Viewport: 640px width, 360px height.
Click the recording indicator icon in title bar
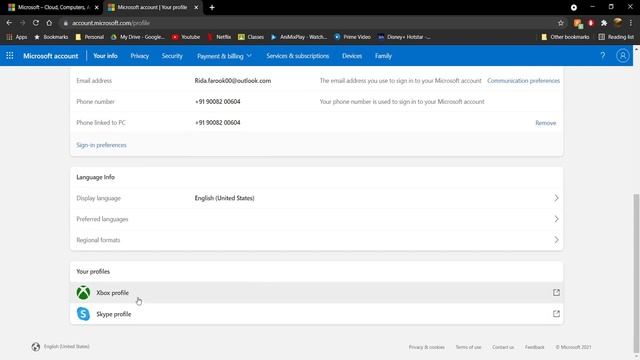[x=573, y=7]
